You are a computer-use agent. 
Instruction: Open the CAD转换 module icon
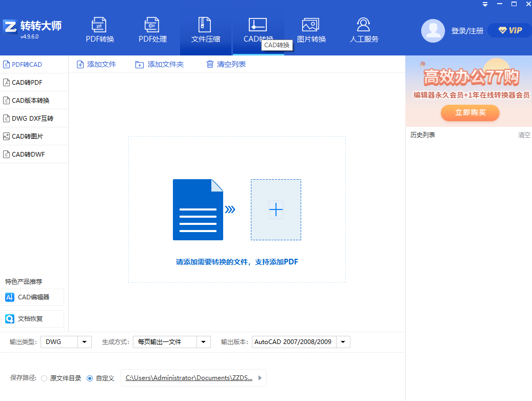[258, 25]
